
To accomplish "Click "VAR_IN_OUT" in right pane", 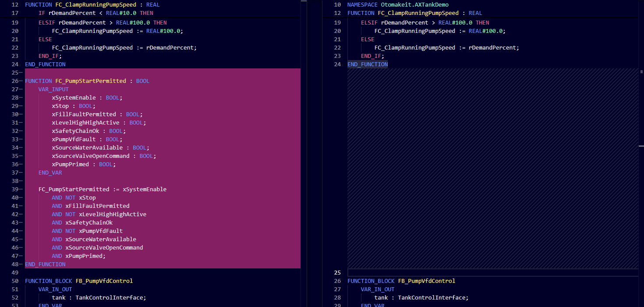I will (x=378, y=289).
